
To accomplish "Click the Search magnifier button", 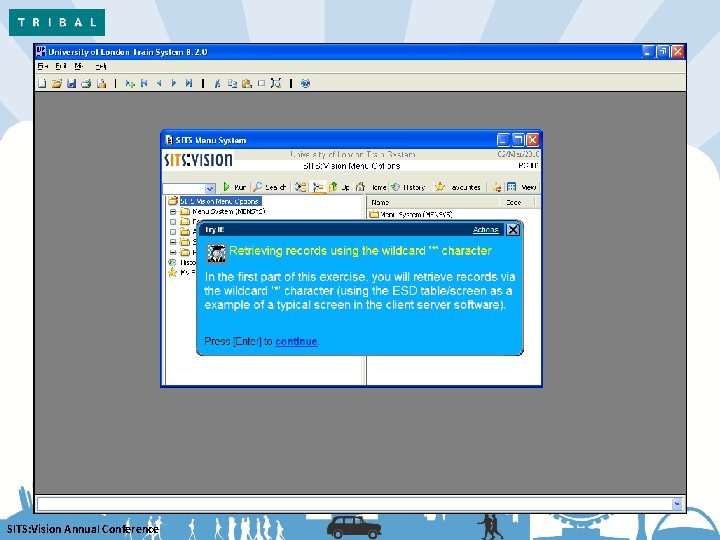I will coord(270,187).
